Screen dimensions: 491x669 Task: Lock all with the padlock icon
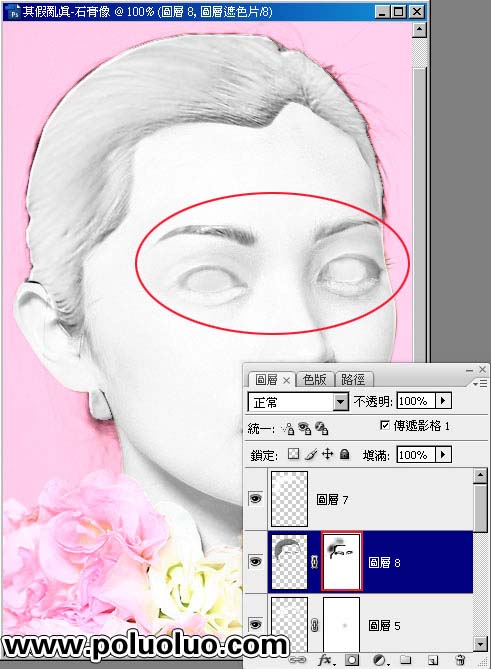click(345, 454)
